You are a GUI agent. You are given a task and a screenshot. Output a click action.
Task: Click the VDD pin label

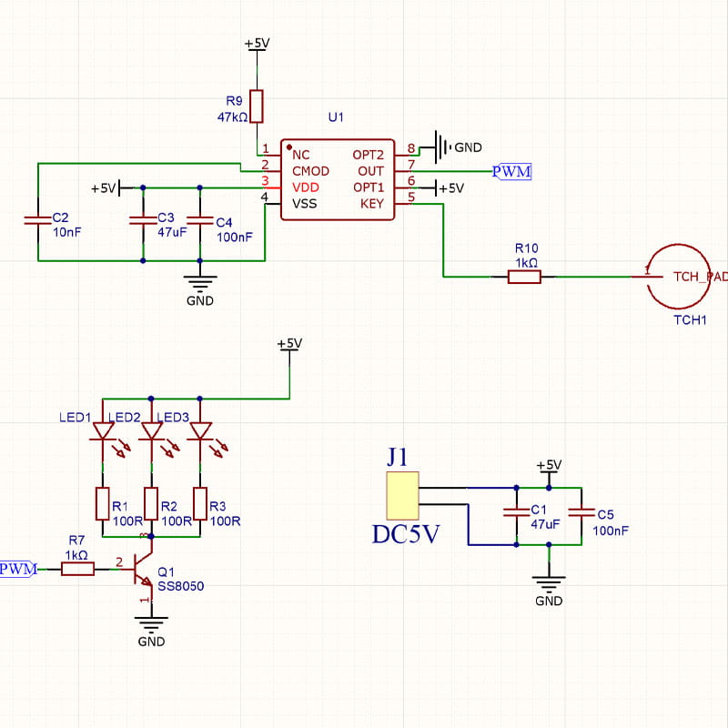tap(306, 187)
